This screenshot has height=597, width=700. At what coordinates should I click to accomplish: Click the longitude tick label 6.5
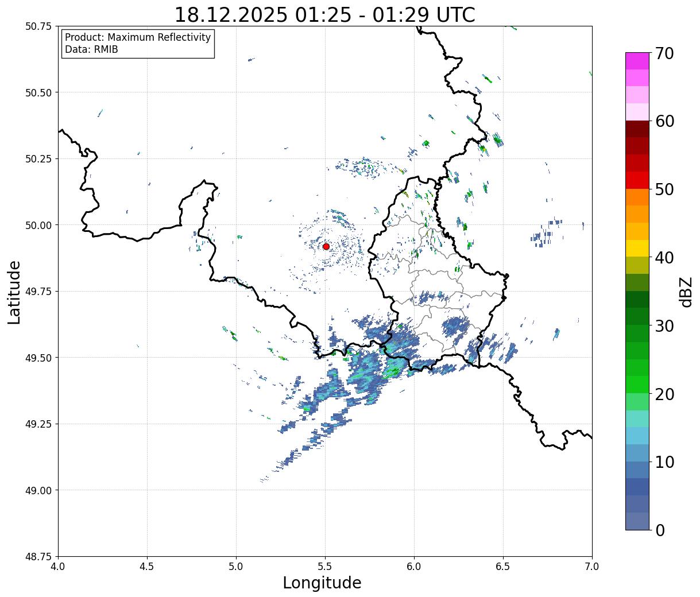tap(503, 567)
